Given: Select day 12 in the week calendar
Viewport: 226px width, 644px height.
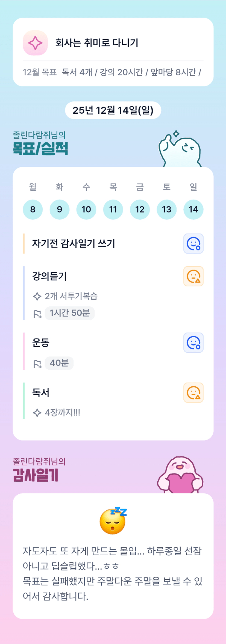Looking at the screenshot, I should point(140,209).
